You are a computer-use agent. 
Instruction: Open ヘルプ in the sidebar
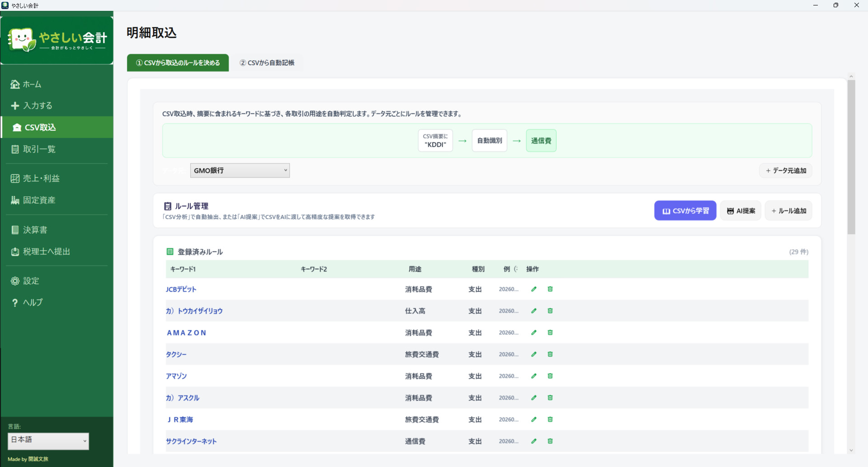click(x=57, y=302)
